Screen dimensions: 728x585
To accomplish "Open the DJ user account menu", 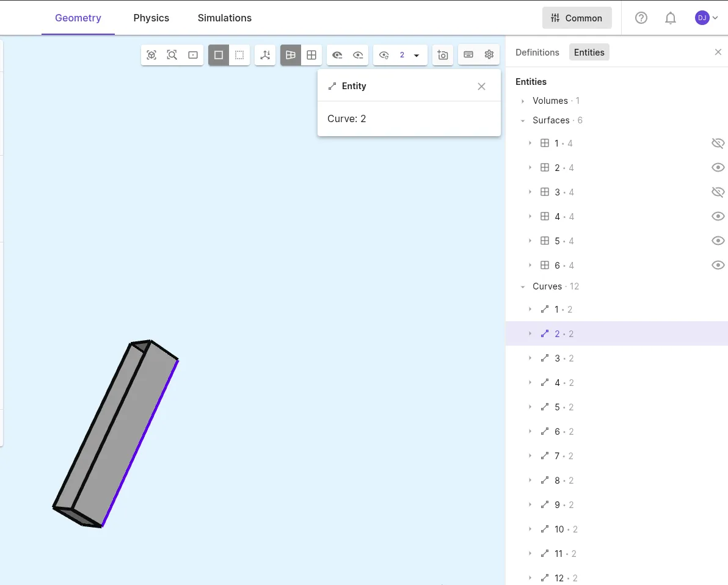I will (x=706, y=18).
